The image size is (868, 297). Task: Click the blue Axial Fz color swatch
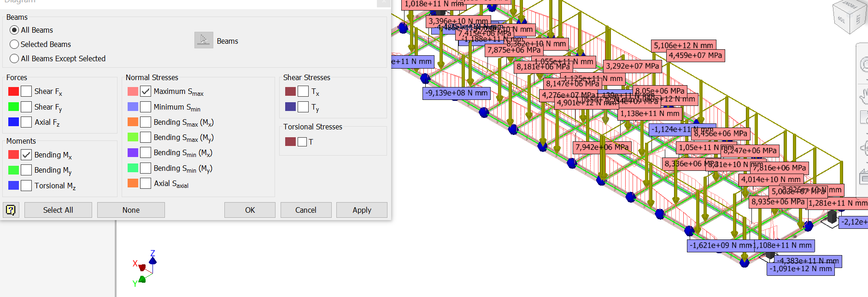(13, 122)
